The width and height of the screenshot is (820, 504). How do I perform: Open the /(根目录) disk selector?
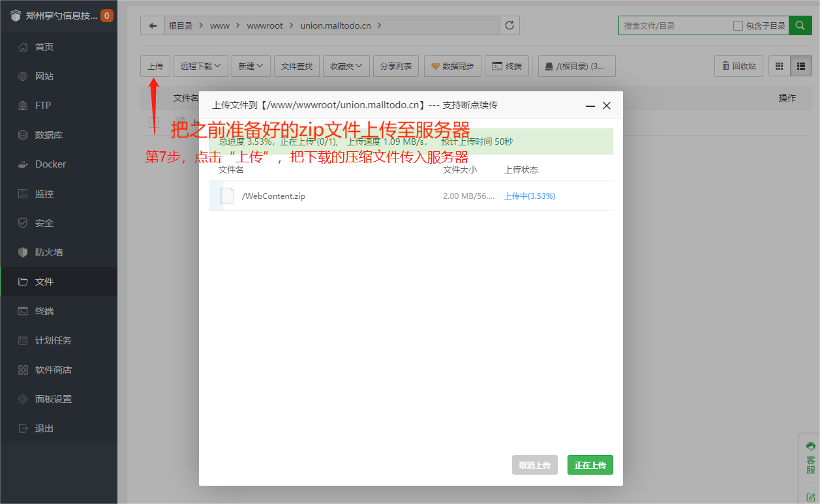577,66
